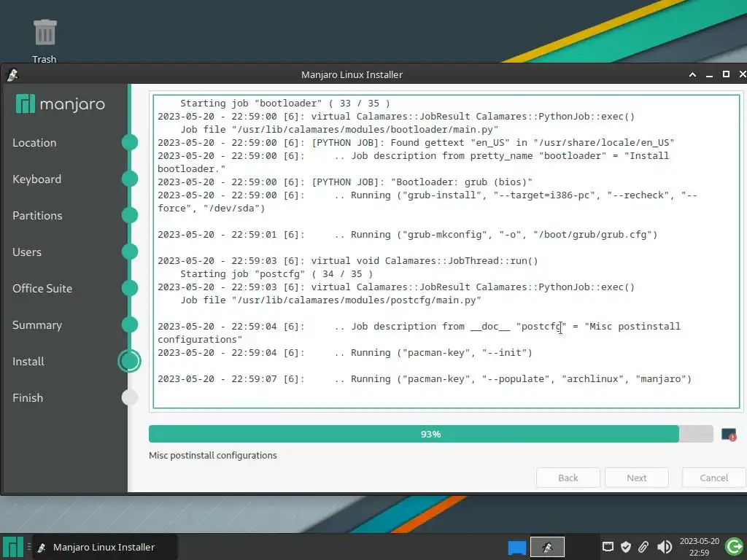The width and height of the screenshot is (747, 560).
Task: Click the Partitions step circle indicator
Action: (x=130, y=215)
